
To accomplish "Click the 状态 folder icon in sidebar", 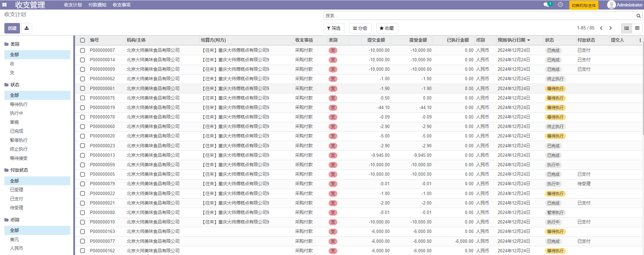I will [x=6, y=85].
